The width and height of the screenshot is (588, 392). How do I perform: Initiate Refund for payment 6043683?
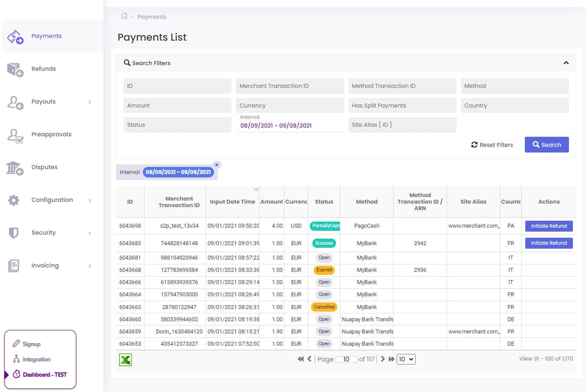point(549,243)
